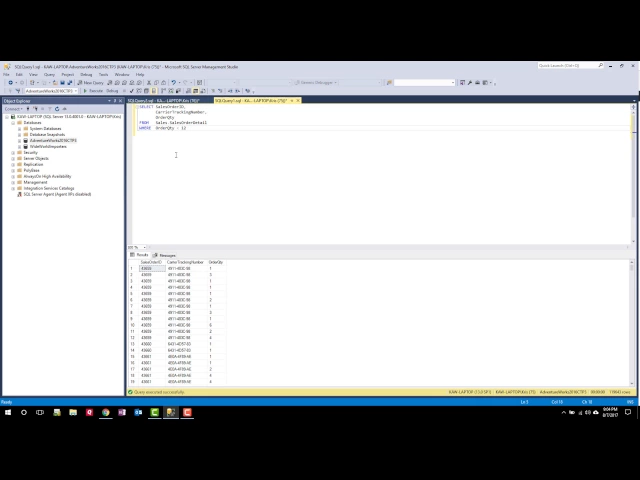Viewport: 640px width, 480px height.
Task: Click the SalesOrderID column header in results
Action: [151, 262]
